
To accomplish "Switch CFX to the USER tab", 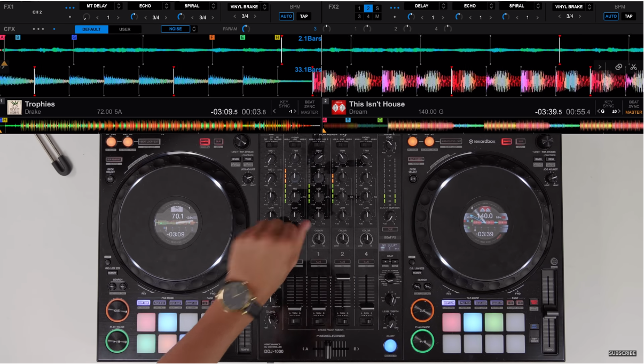I will pyautogui.click(x=125, y=28).
